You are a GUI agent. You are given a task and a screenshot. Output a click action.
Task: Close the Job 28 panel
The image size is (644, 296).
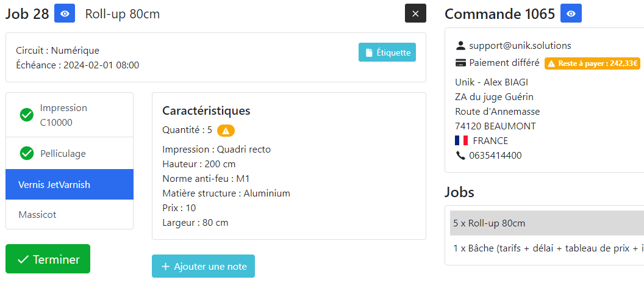415,13
